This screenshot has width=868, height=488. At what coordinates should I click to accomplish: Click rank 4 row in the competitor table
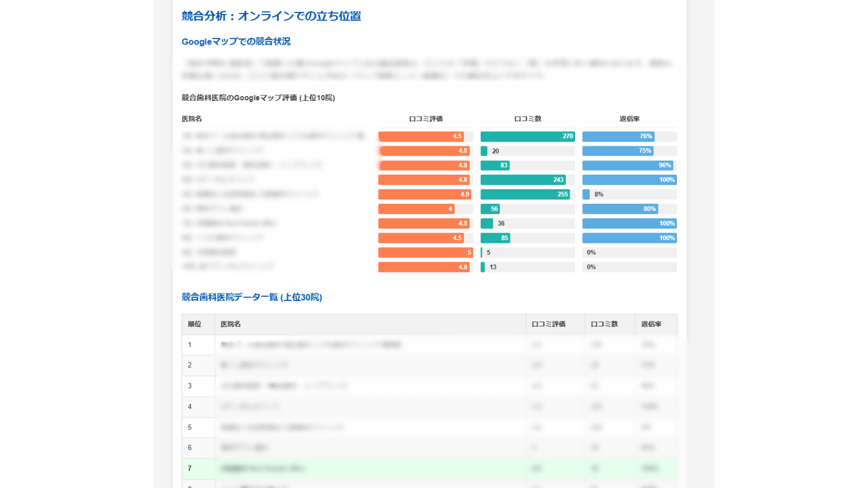[380, 407]
